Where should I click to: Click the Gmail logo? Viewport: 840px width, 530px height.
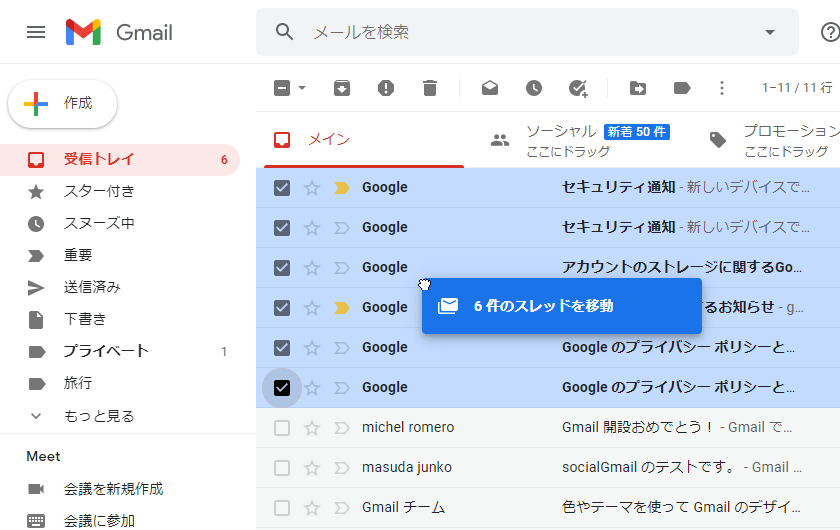point(119,32)
